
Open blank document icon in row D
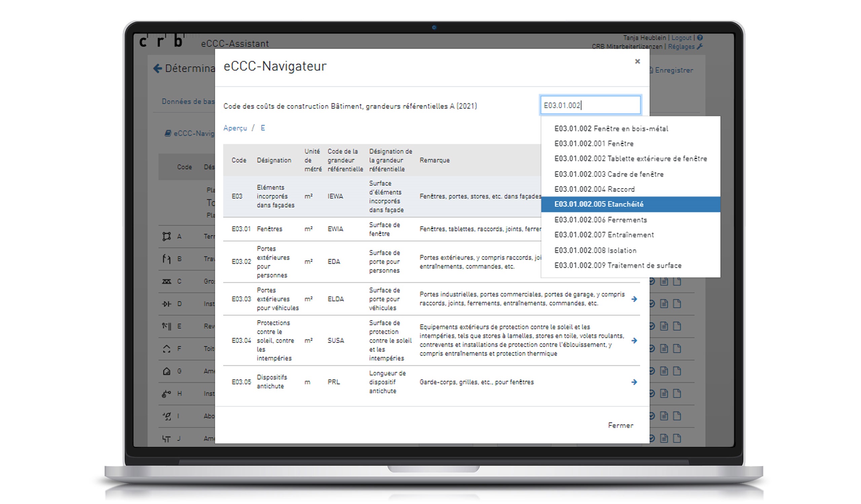pos(677,304)
